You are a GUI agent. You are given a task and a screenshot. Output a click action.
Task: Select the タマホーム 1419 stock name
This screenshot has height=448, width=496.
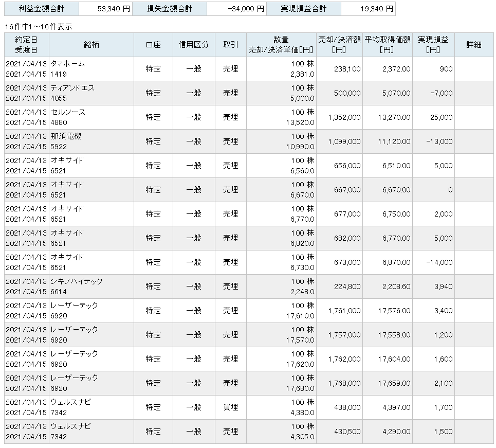point(68,69)
